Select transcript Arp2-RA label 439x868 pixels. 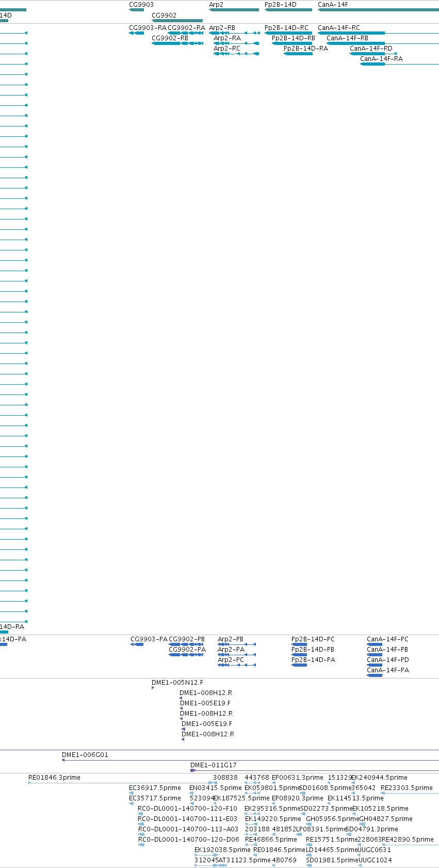point(227,38)
